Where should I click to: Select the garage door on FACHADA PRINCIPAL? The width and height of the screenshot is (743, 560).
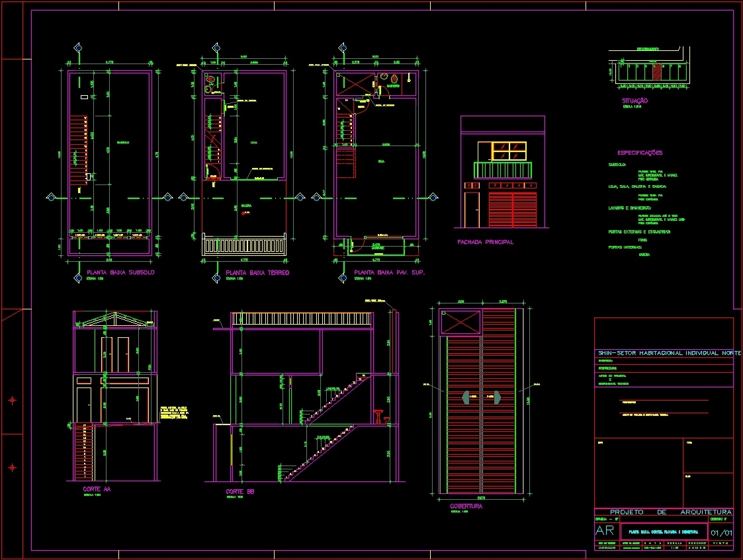pos(513,208)
